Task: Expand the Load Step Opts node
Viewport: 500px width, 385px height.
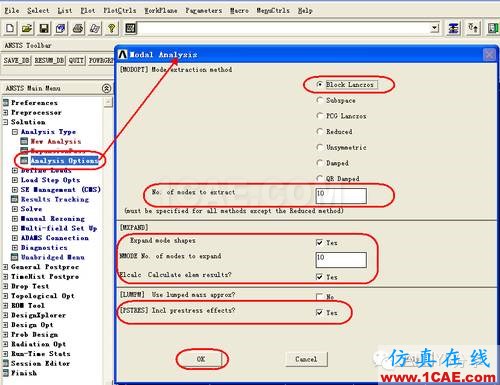Action: [15, 180]
